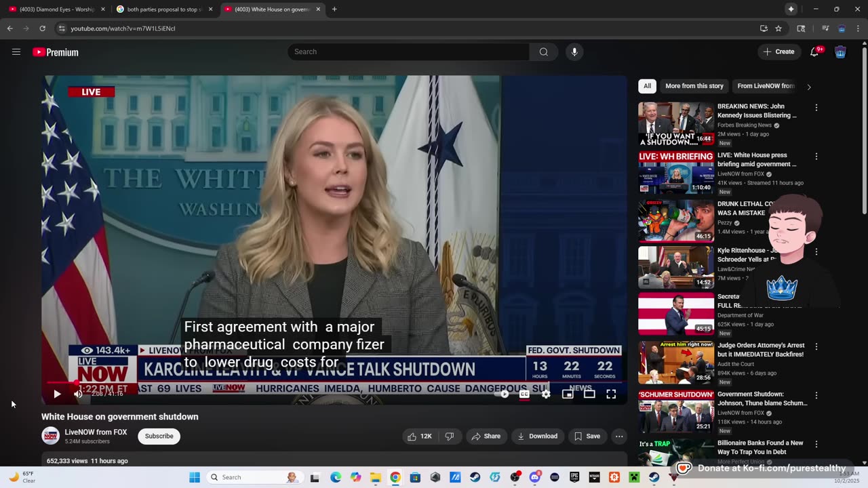Screen dimensions: 868x488
Task: Open Microsoft Edge from taskbar
Action: (x=336, y=477)
